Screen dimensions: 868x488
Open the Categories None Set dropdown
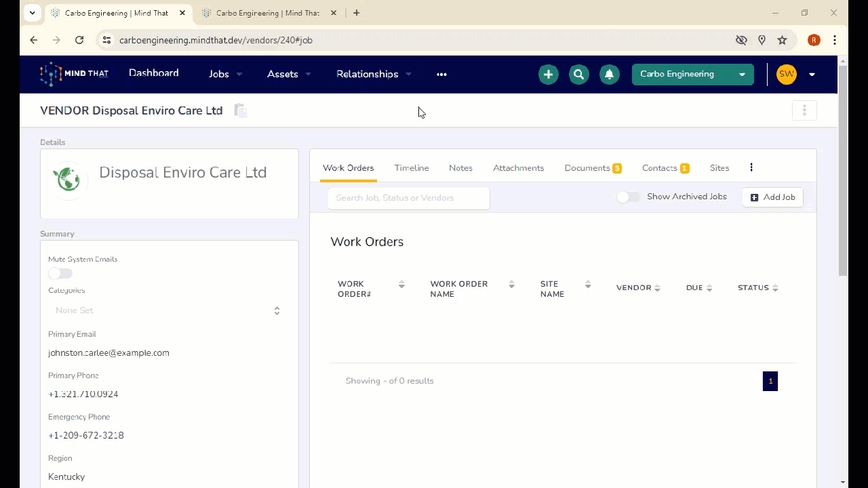point(168,310)
